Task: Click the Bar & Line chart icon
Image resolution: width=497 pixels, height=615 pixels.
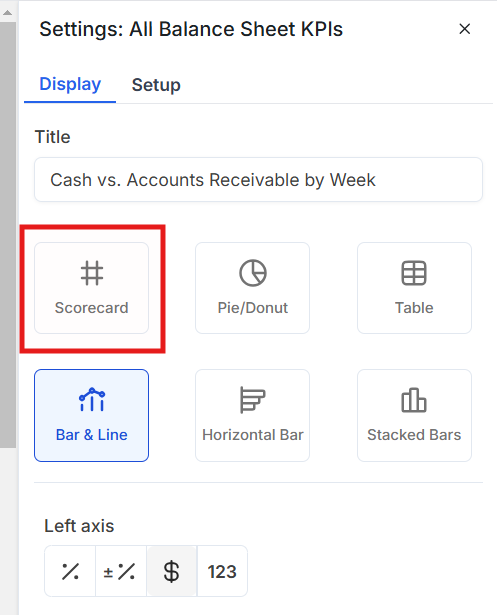Action: 92,399
